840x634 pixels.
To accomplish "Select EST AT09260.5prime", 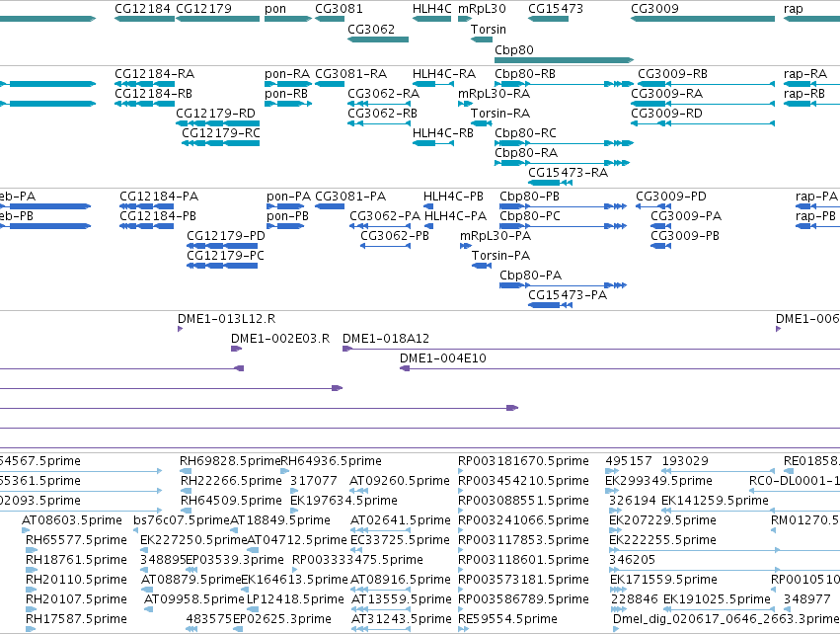I will (400, 481).
